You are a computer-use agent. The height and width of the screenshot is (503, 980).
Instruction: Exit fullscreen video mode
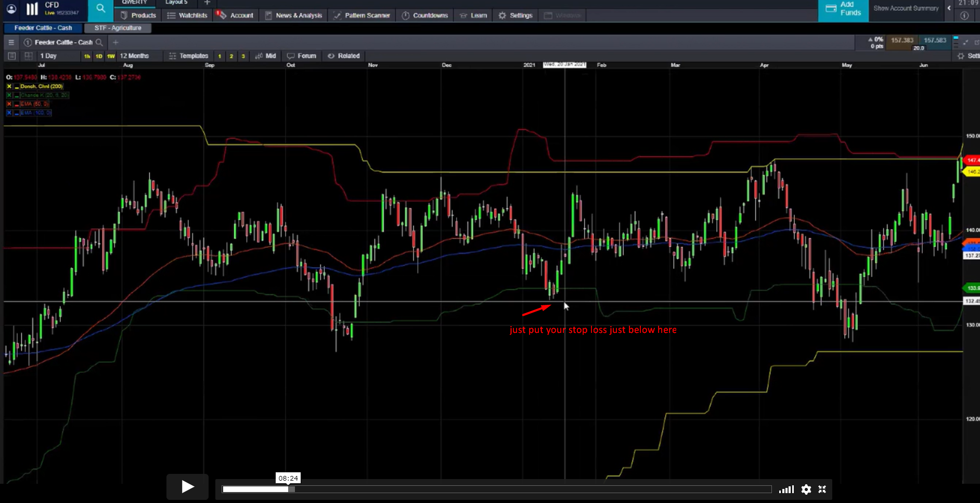(x=822, y=489)
